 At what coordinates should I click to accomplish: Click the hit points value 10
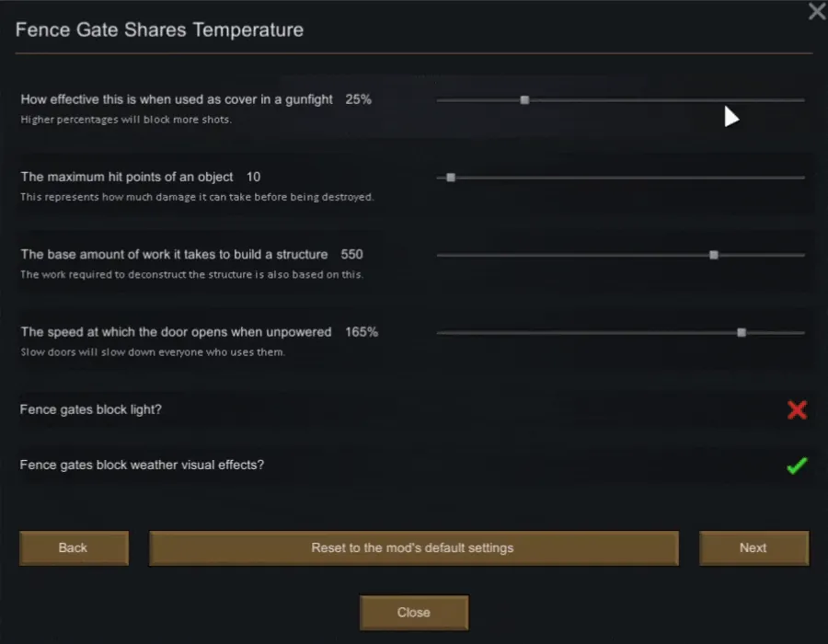coord(254,177)
